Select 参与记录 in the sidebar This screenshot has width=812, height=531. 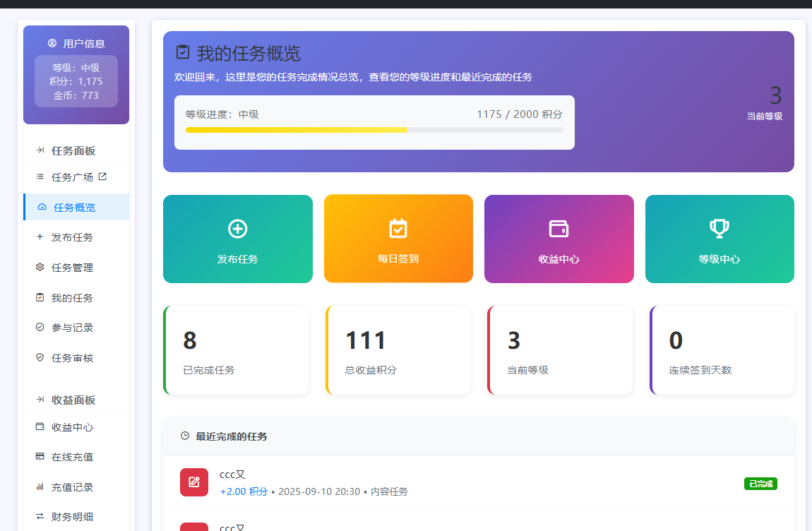72,328
